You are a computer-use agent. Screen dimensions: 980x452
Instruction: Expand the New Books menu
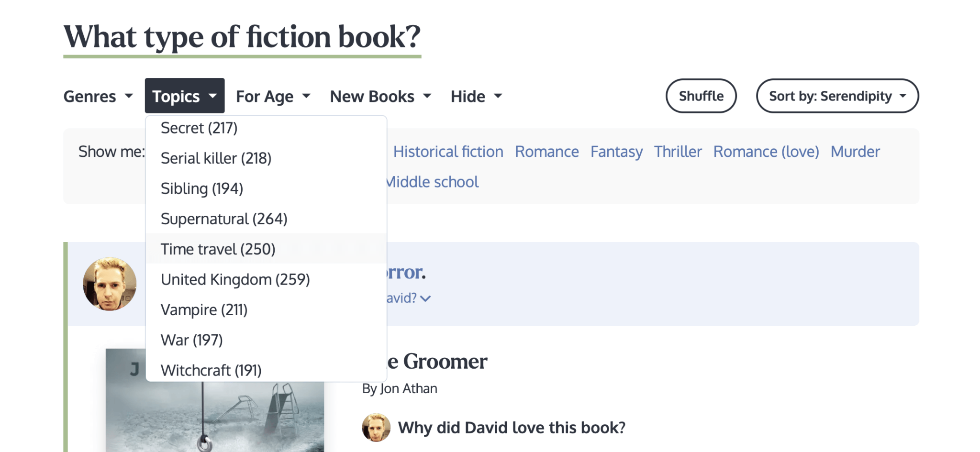(380, 96)
